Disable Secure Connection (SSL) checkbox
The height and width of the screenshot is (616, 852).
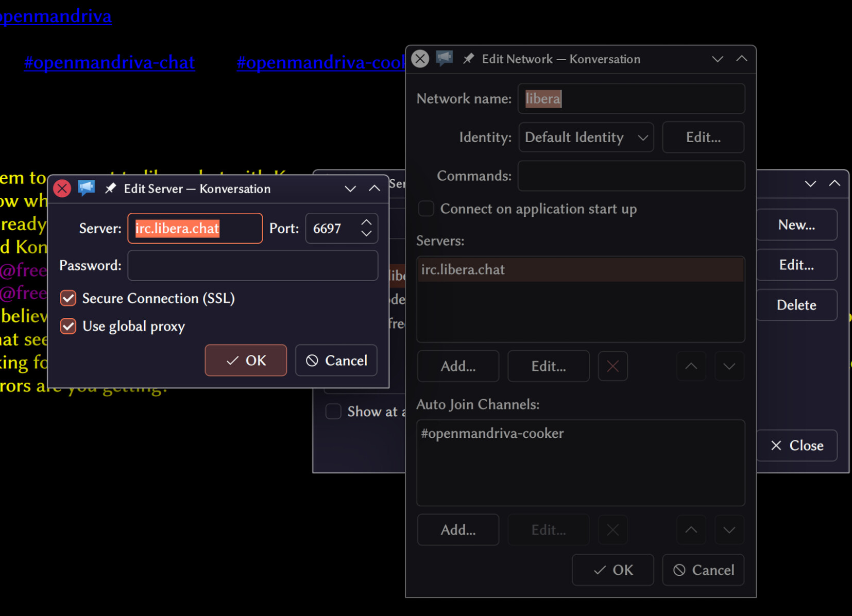point(69,298)
